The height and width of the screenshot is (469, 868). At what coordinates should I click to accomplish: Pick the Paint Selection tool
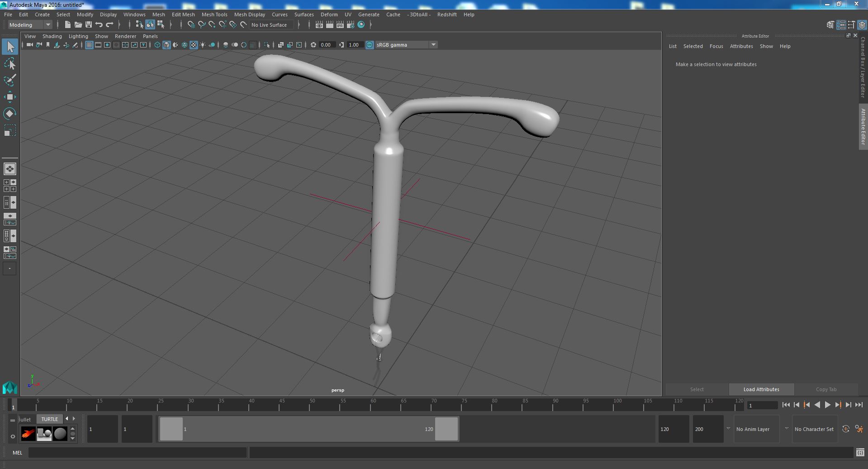[x=10, y=80]
